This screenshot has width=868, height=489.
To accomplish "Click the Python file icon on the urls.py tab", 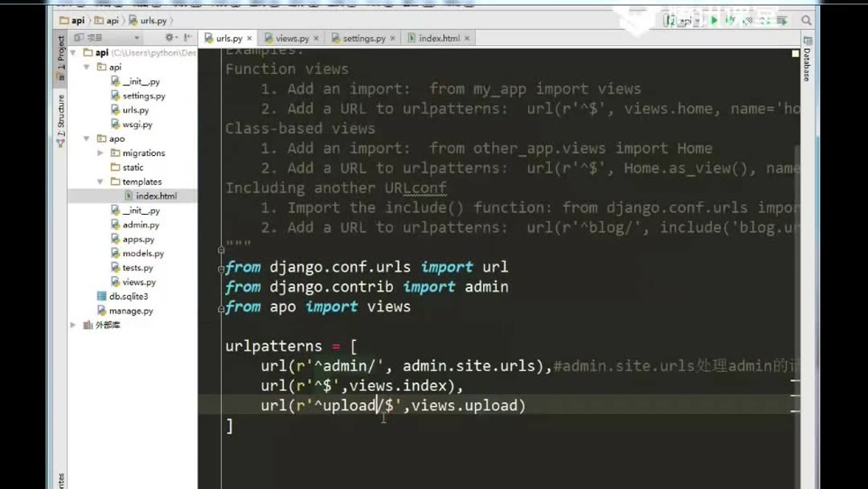I will click(207, 38).
